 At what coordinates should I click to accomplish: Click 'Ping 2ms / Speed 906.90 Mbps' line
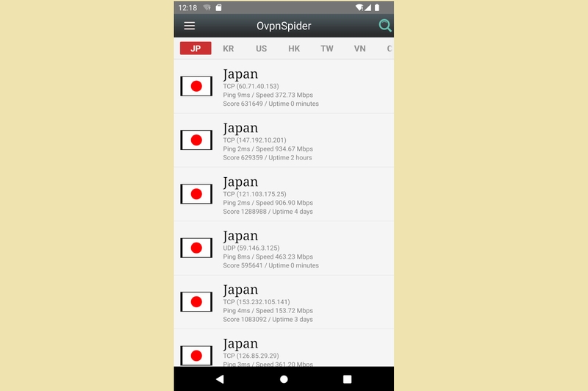pos(268,203)
